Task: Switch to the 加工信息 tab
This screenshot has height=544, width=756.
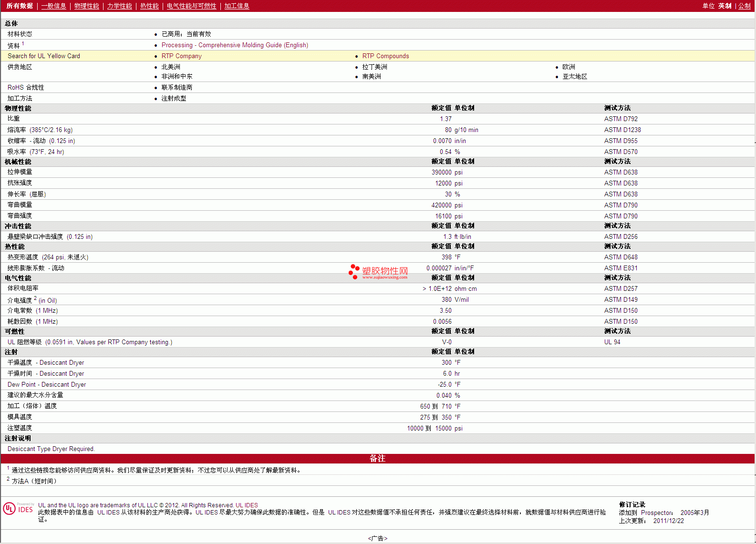Action: [237, 6]
